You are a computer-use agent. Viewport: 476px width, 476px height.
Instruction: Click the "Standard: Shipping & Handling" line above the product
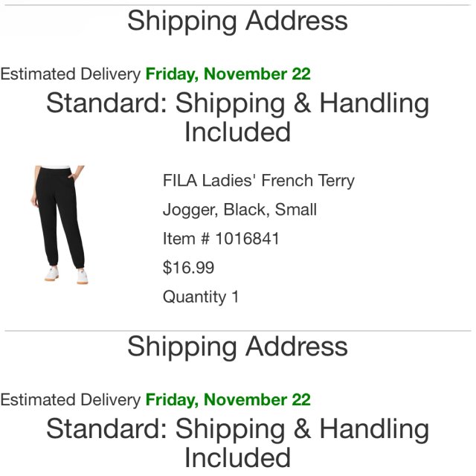[237, 103]
